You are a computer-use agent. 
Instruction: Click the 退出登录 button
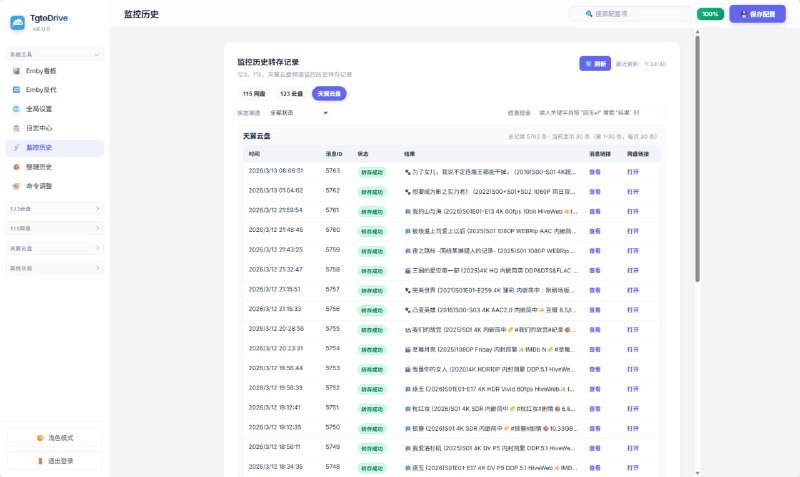tap(55, 461)
